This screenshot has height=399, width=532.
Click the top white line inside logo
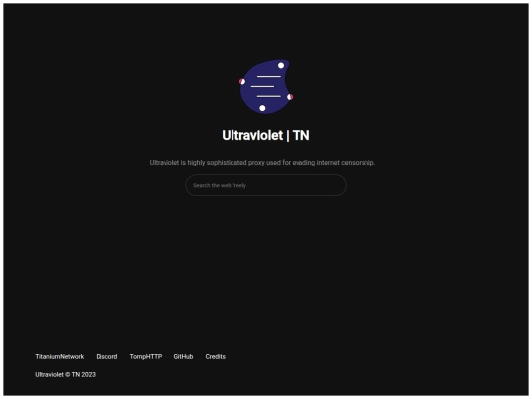coord(269,76)
